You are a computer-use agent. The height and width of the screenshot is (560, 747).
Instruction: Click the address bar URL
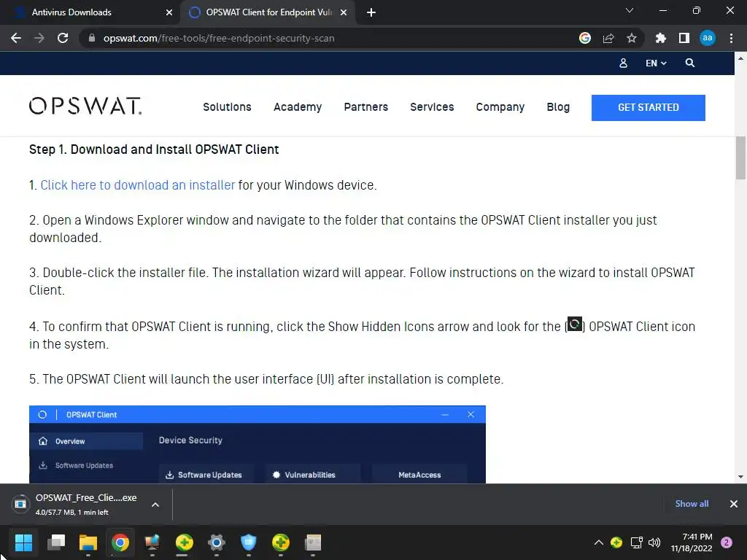pos(219,38)
